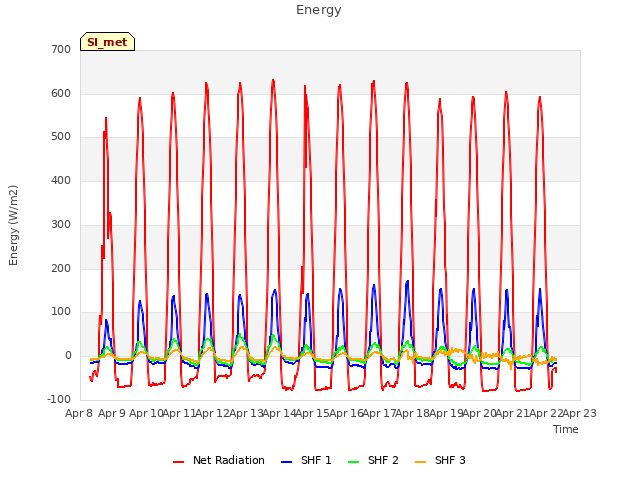Toggle the SHF 3 legend entry

440,460
